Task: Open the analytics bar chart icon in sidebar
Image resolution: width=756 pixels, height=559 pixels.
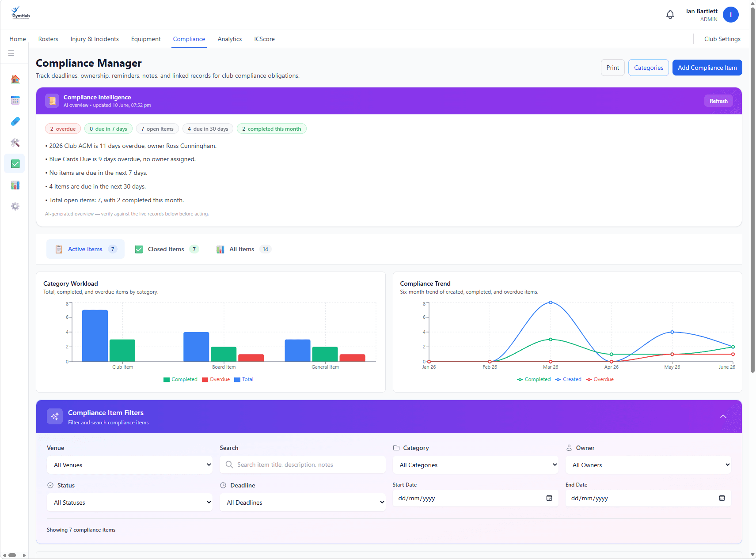Action: pos(15,185)
